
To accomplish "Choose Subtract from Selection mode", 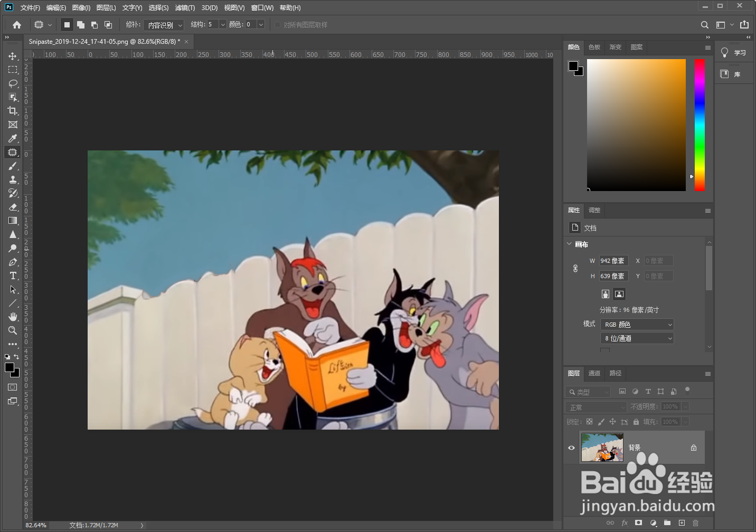I will pos(94,25).
